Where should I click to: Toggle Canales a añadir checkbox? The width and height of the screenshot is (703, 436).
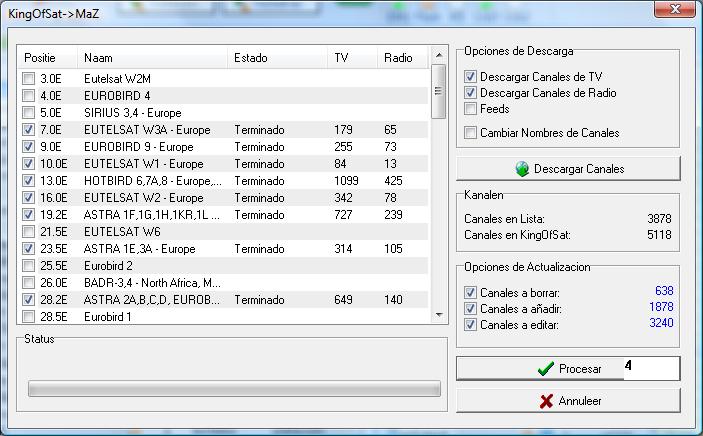(x=470, y=309)
